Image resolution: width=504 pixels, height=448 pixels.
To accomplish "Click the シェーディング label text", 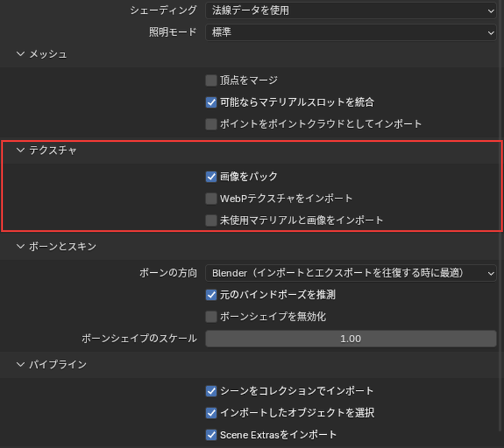I will [x=163, y=11].
